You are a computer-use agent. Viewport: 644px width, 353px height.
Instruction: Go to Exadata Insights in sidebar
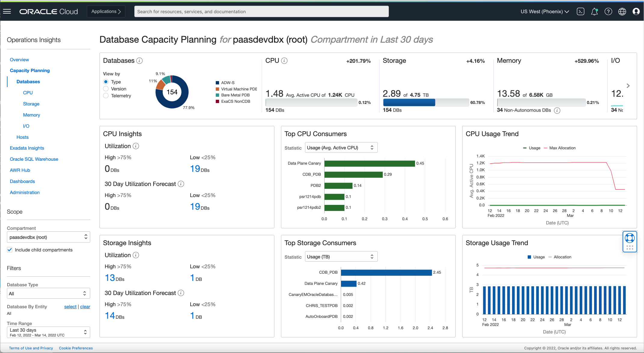(27, 148)
